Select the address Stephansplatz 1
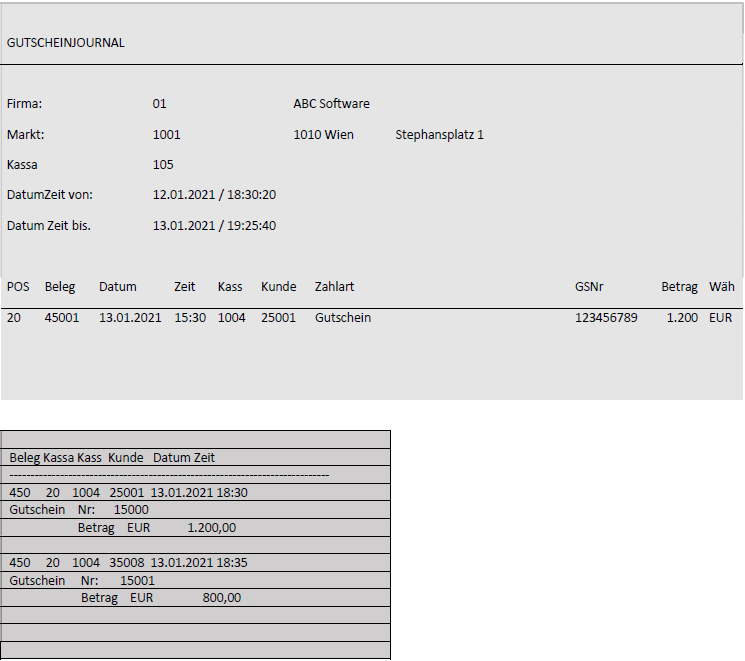This screenshot has height=661, width=745. point(439,134)
